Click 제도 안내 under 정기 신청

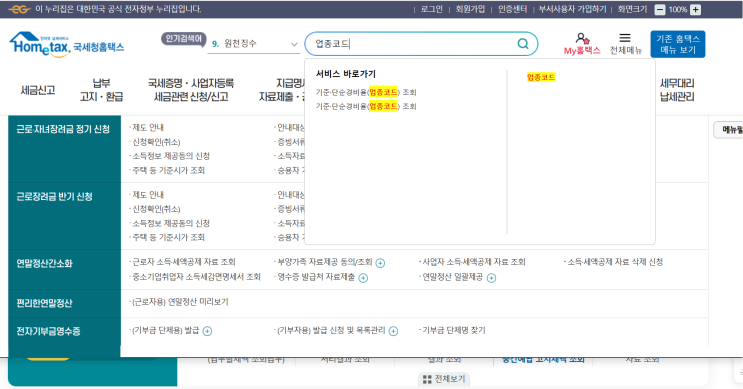[148, 127]
